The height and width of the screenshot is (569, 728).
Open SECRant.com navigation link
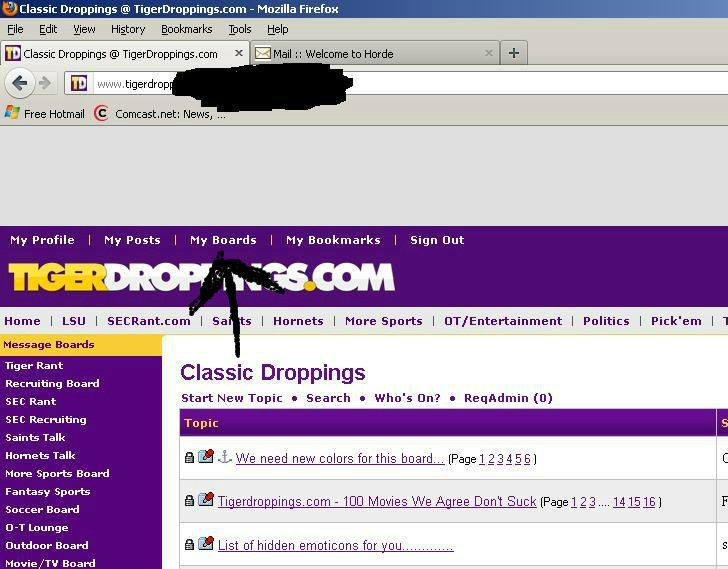[149, 321]
